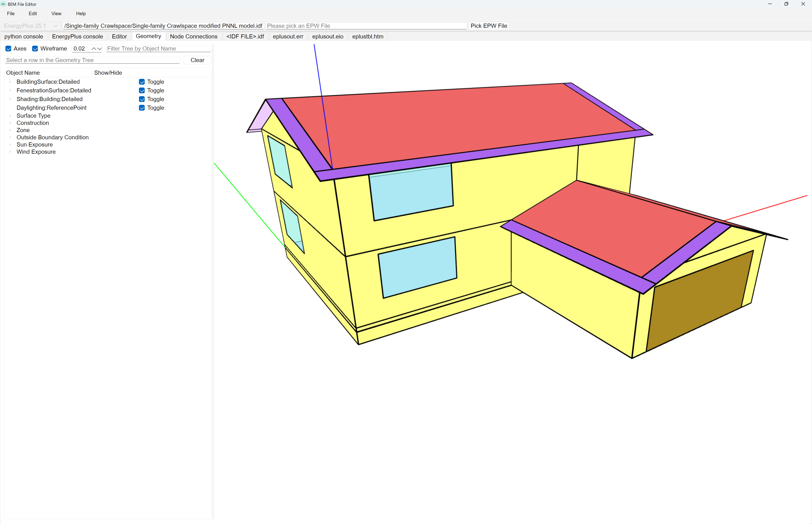Screen dimensions: 812x524
Task: Open the Help menu
Action: (x=81, y=14)
